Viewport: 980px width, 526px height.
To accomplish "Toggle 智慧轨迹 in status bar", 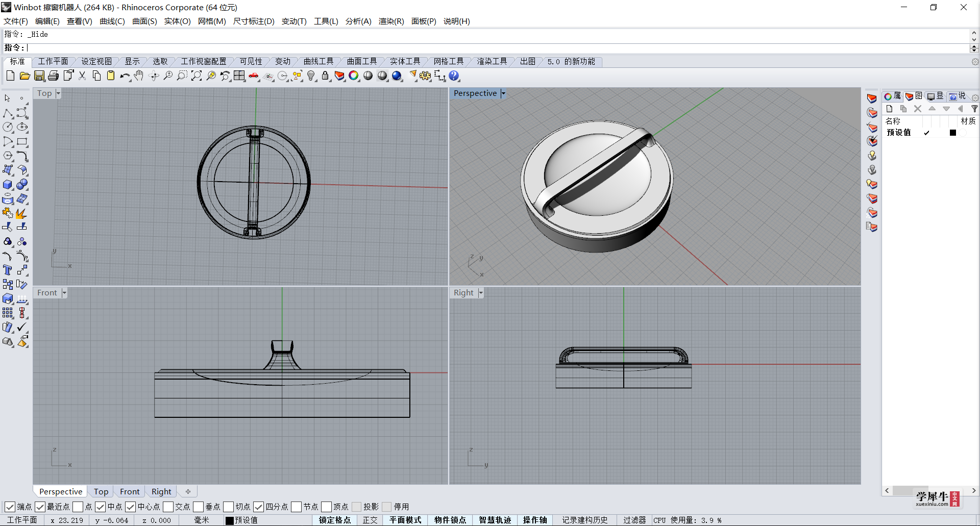I will click(495, 520).
